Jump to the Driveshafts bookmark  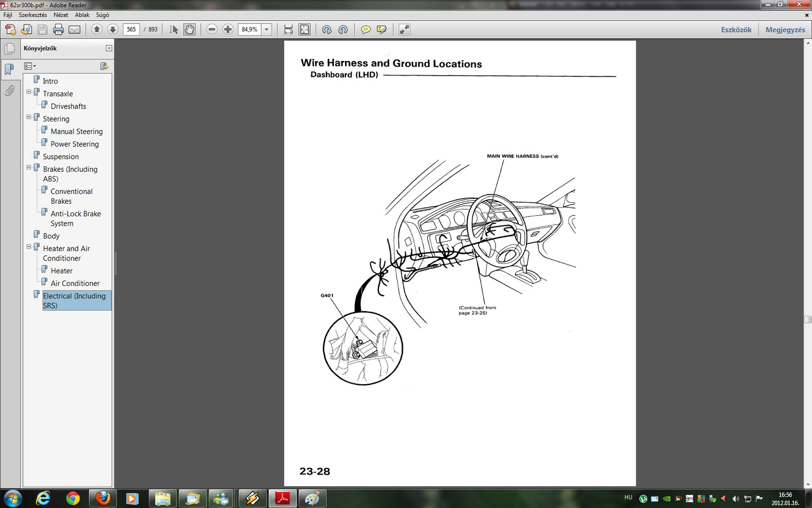point(69,106)
